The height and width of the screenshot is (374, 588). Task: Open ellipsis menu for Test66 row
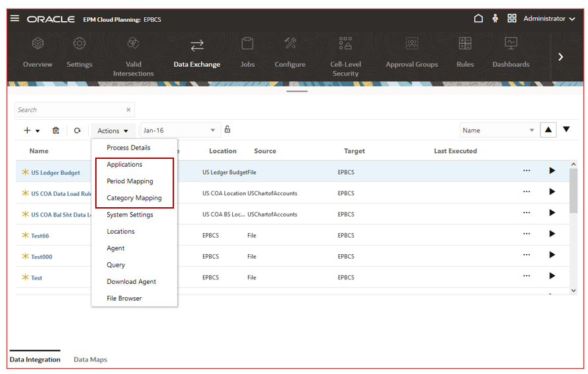pos(526,234)
